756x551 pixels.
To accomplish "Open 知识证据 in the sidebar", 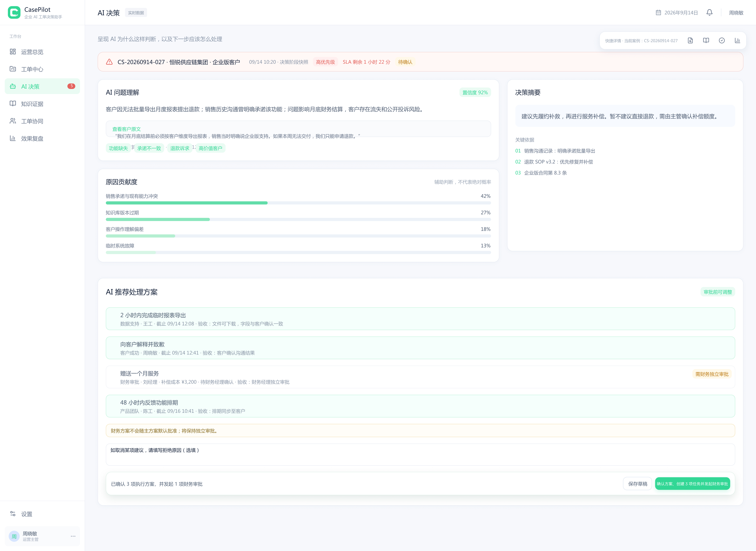I will point(42,104).
